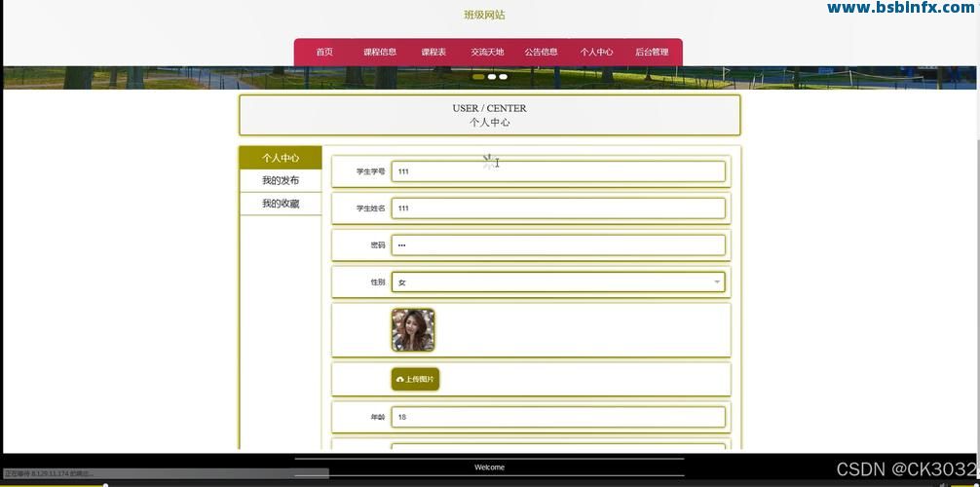
Task: Select the active yellow carousel indicator
Action: [x=478, y=76]
